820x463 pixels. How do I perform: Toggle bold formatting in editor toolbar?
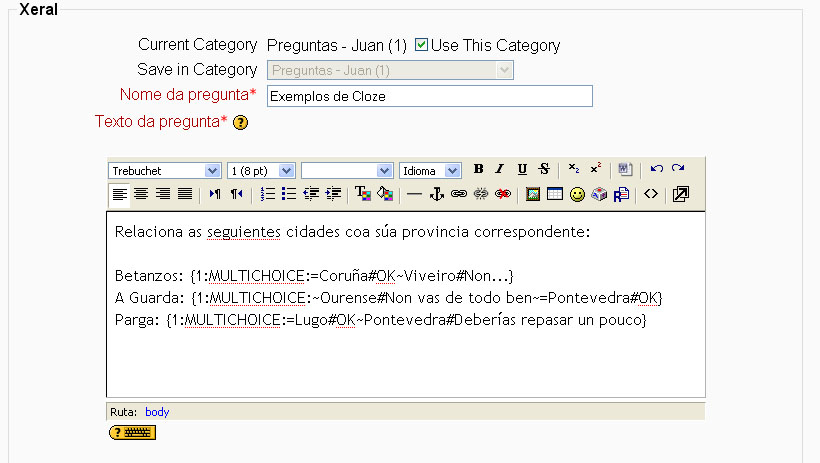tap(479, 169)
